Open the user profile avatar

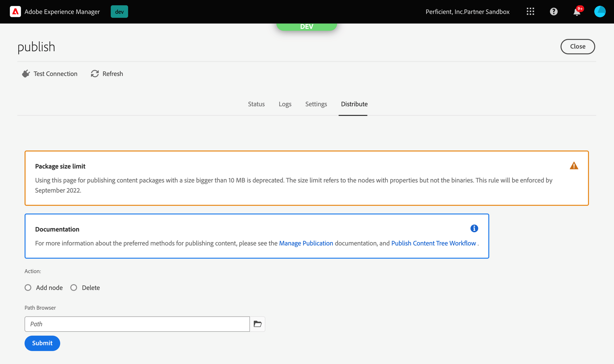tap(600, 11)
